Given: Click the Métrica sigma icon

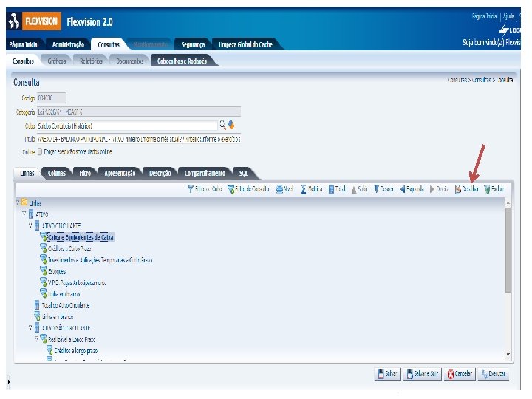Looking at the screenshot, I should click(304, 189).
